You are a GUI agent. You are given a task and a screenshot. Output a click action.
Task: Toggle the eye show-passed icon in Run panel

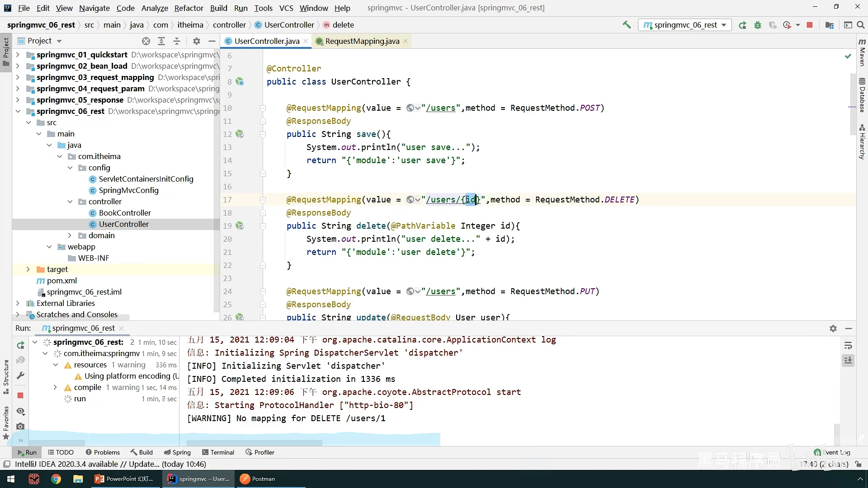20,411
